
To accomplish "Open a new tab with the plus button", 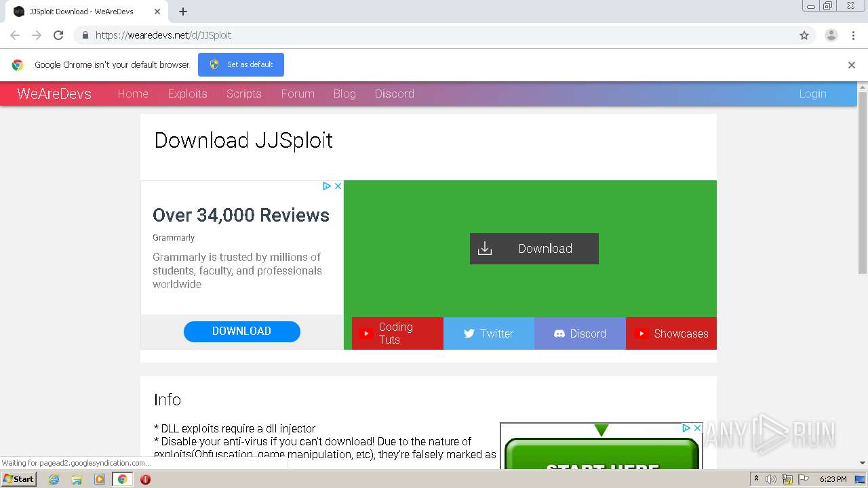I will 183,12.
